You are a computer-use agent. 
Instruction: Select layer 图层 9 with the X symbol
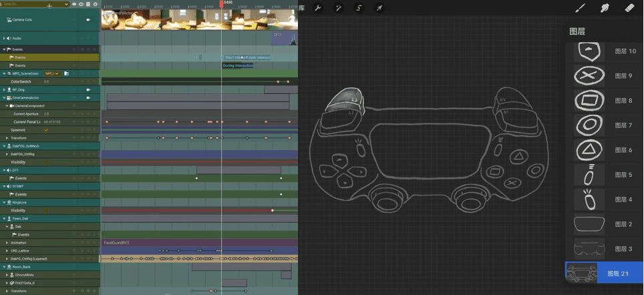pos(604,76)
